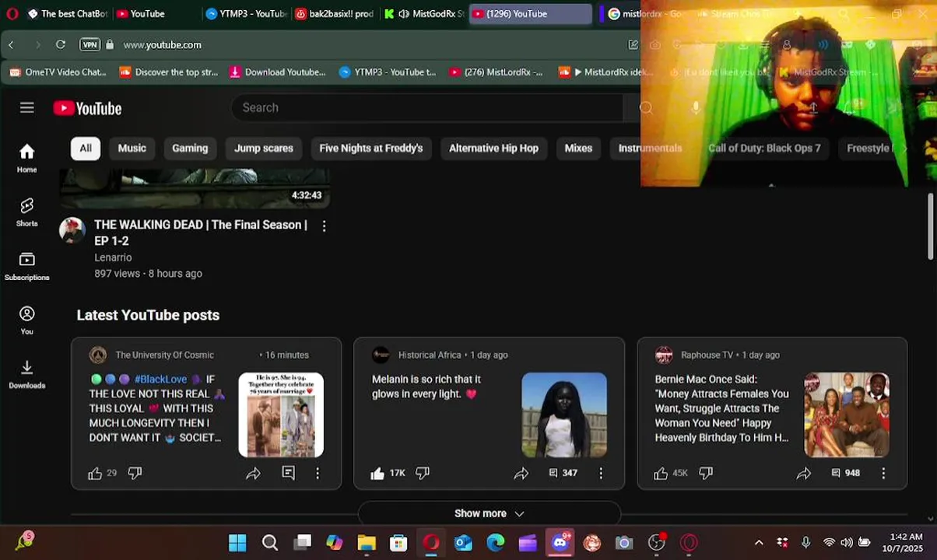937x560 pixels.
Task: Open Discover the top str... bookmark
Action: click(169, 72)
